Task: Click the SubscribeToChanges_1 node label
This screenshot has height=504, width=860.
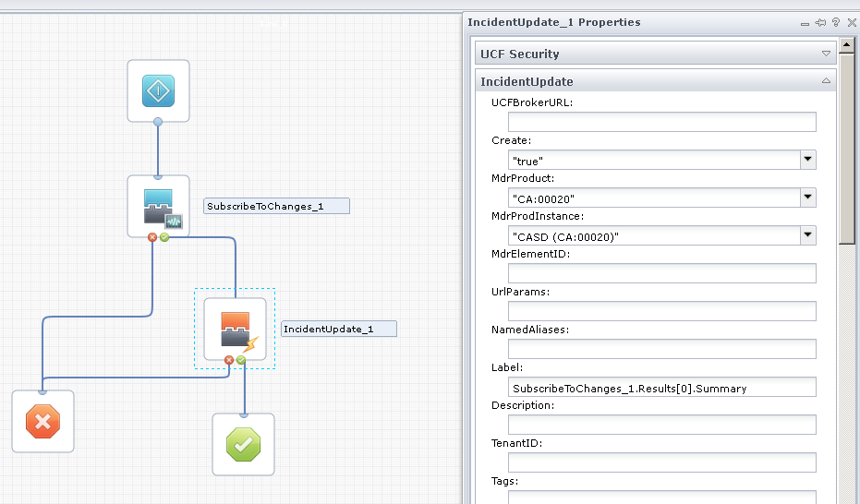Action: pyautogui.click(x=276, y=206)
